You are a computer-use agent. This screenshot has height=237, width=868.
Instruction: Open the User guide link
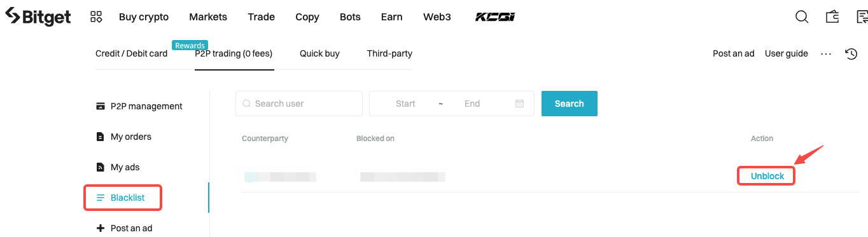pyautogui.click(x=787, y=53)
